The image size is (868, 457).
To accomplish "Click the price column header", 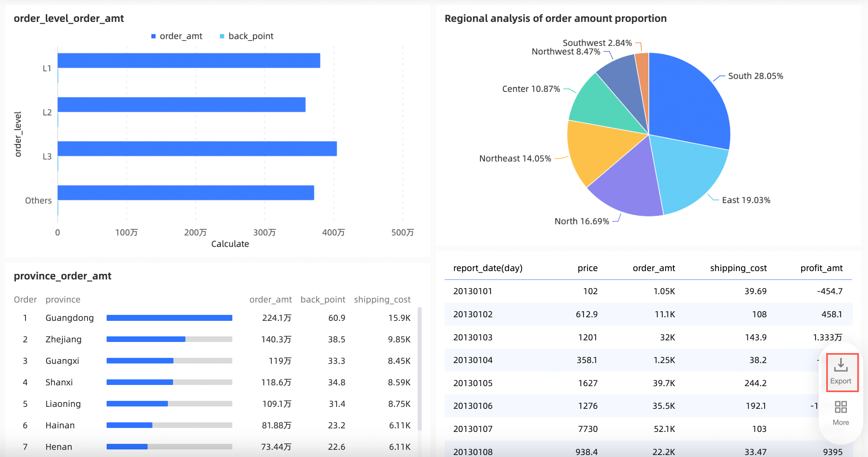I will 588,268.
